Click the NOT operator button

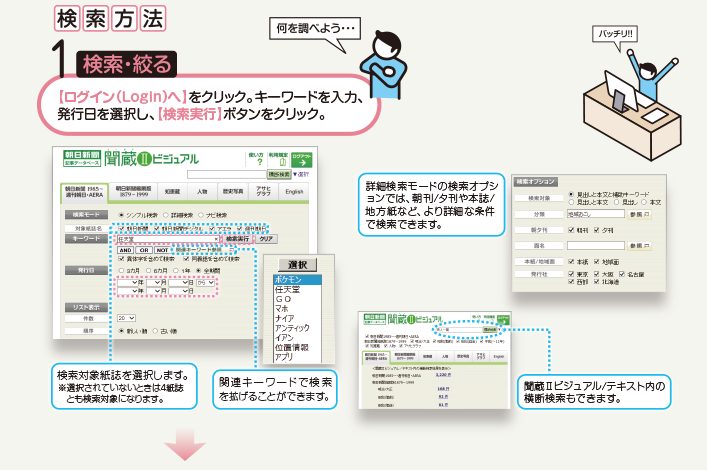(x=162, y=250)
